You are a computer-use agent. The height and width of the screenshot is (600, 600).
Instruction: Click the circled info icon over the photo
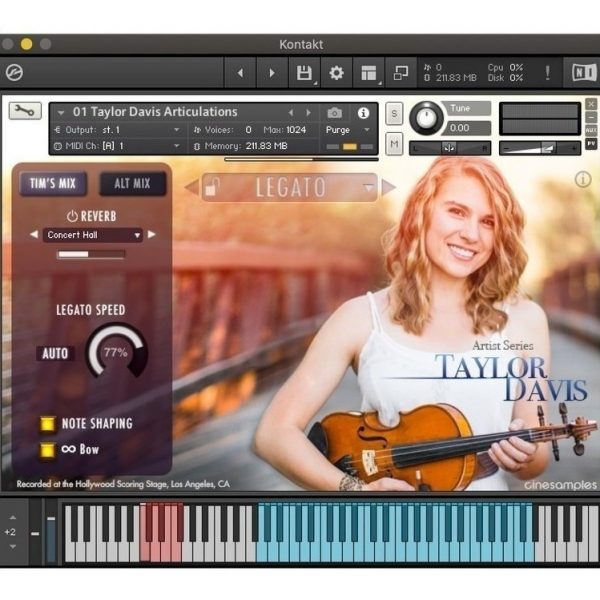pos(583,179)
